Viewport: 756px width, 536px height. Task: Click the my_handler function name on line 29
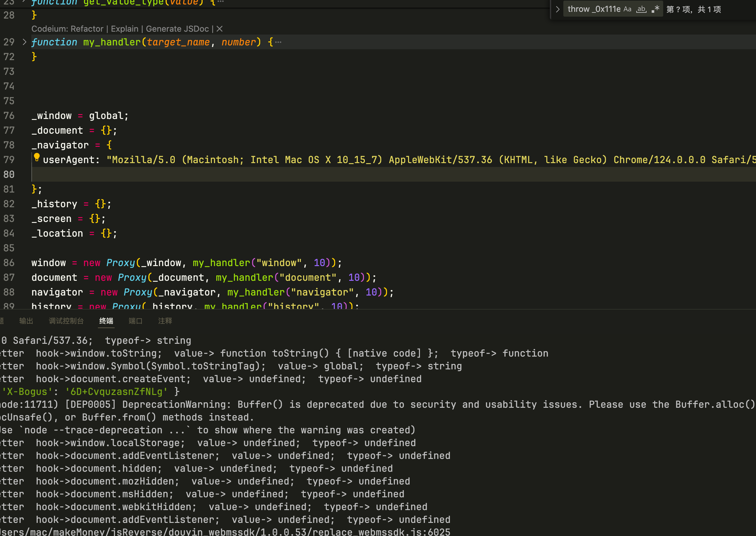click(112, 42)
